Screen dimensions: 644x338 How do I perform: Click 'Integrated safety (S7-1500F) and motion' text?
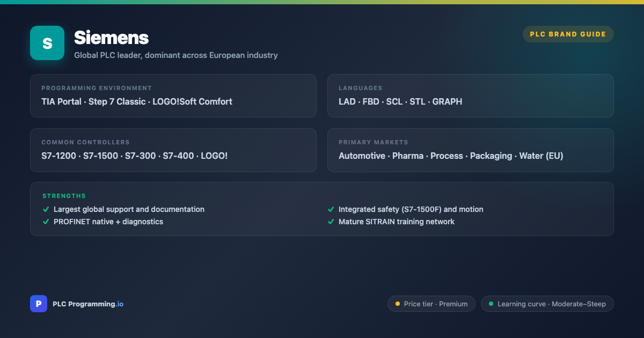pos(411,209)
